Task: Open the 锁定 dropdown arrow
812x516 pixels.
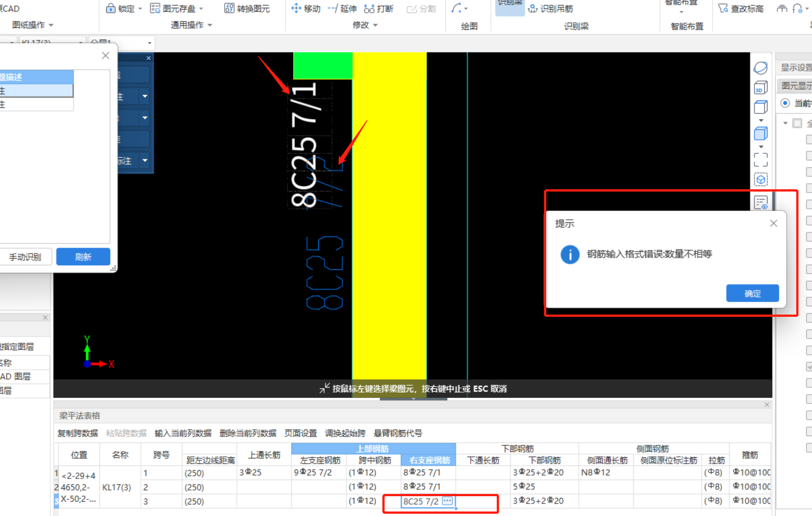Action: [x=140, y=9]
